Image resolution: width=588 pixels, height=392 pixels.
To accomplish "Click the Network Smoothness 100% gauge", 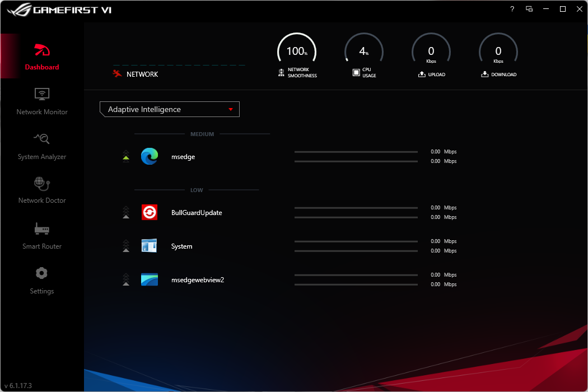I will 297,49.
